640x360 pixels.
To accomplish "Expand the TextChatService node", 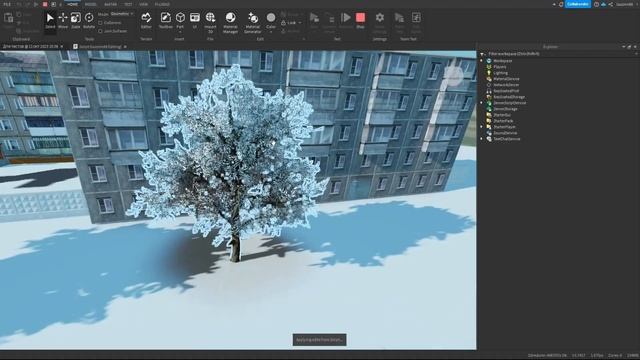I will click(482, 139).
